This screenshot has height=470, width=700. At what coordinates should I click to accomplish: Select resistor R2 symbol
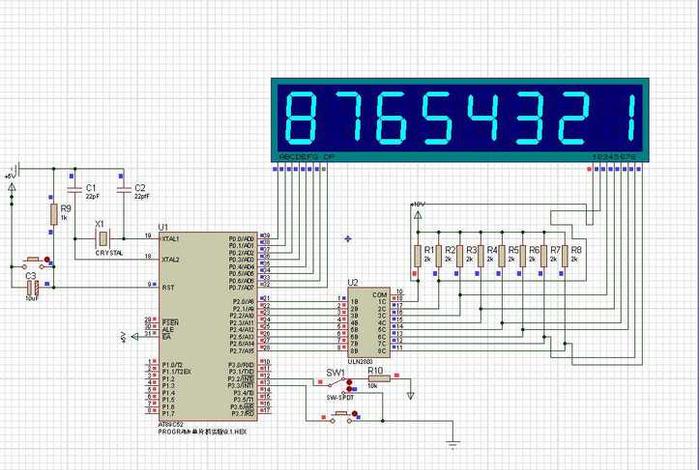(x=438, y=256)
